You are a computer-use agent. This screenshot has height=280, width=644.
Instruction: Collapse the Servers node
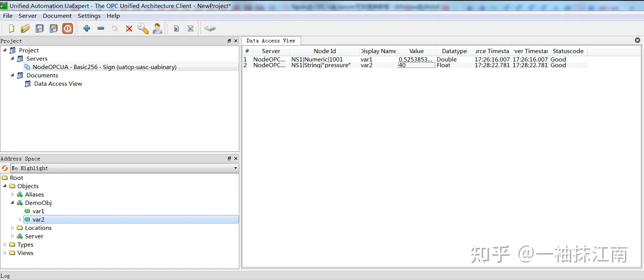coord(13,59)
